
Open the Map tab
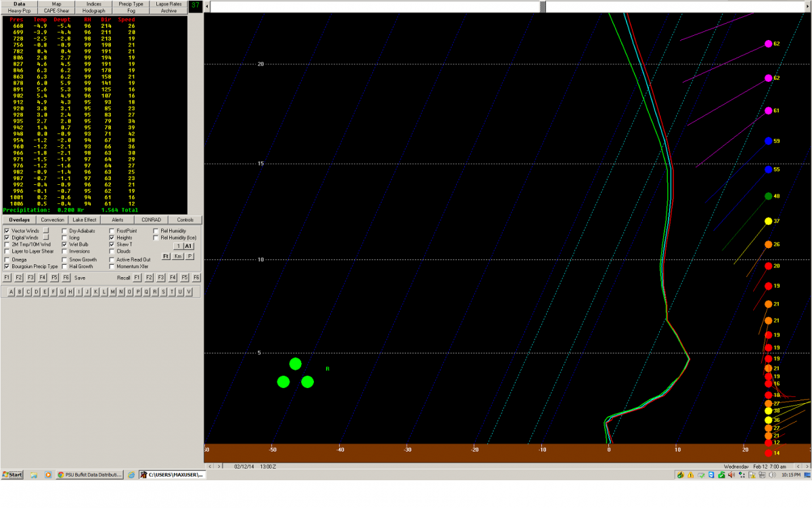point(56,4)
